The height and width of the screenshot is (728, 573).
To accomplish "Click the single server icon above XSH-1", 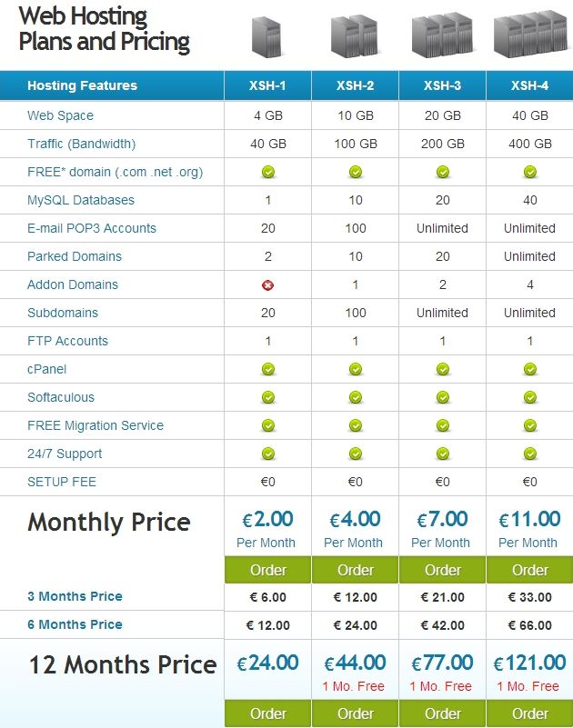I will coord(266,36).
